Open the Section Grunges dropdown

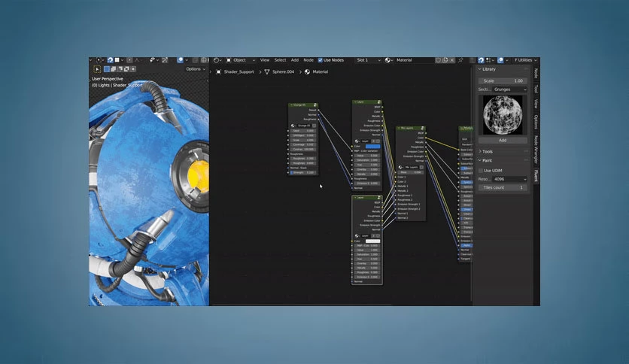pos(509,89)
